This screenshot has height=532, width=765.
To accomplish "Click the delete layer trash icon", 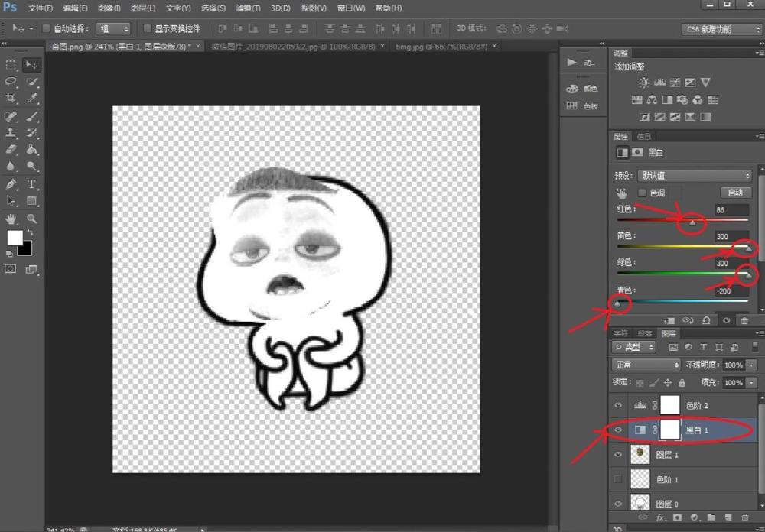I will (744, 517).
